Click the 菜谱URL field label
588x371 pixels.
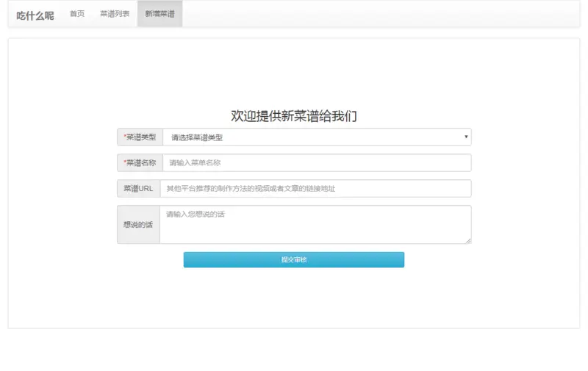point(139,189)
